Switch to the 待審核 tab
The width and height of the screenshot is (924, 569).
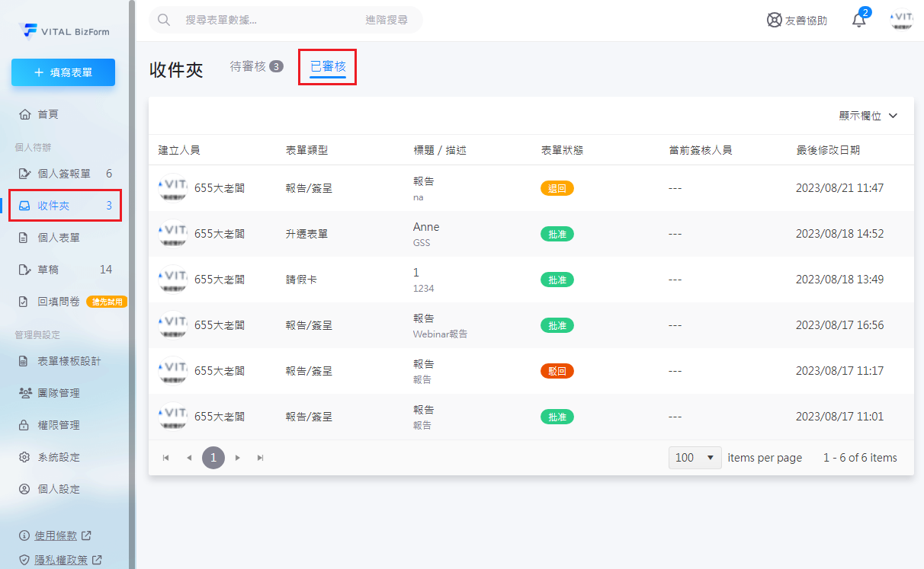(256, 67)
